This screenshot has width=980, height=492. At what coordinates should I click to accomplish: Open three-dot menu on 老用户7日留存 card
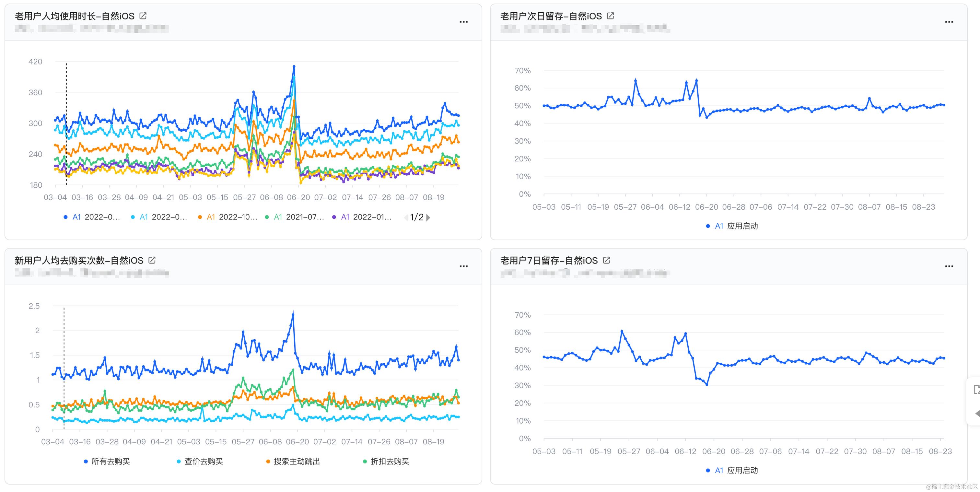pos(949,266)
